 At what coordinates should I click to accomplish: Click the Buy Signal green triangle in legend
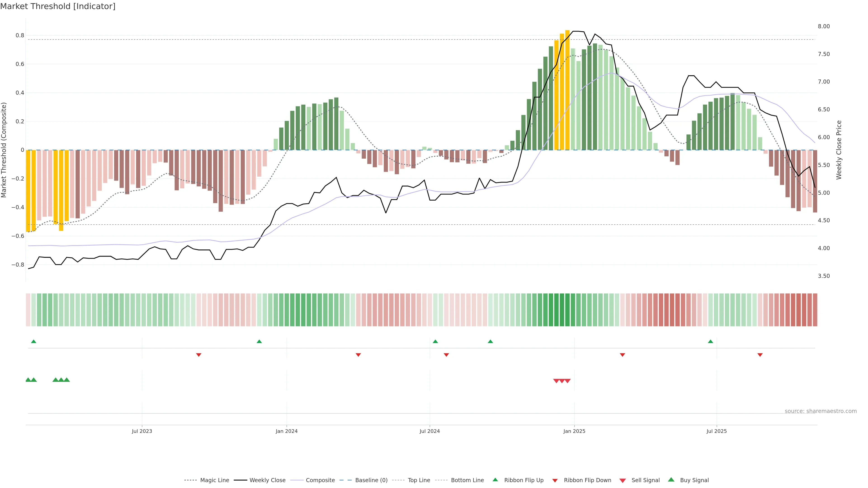click(671, 480)
